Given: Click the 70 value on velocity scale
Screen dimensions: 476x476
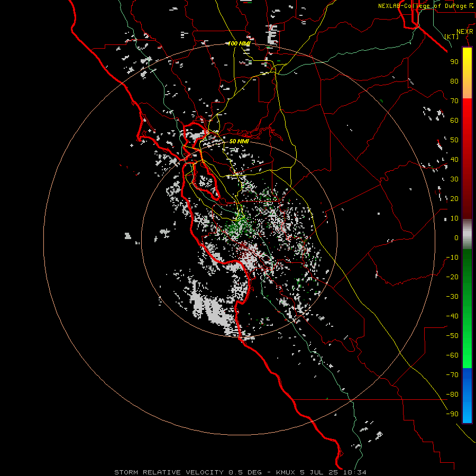Looking at the screenshot, I should [x=454, y=101].
